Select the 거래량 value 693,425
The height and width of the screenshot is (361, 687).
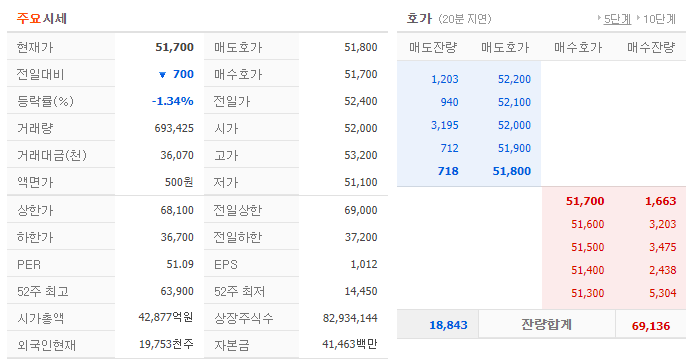[174, 128]
